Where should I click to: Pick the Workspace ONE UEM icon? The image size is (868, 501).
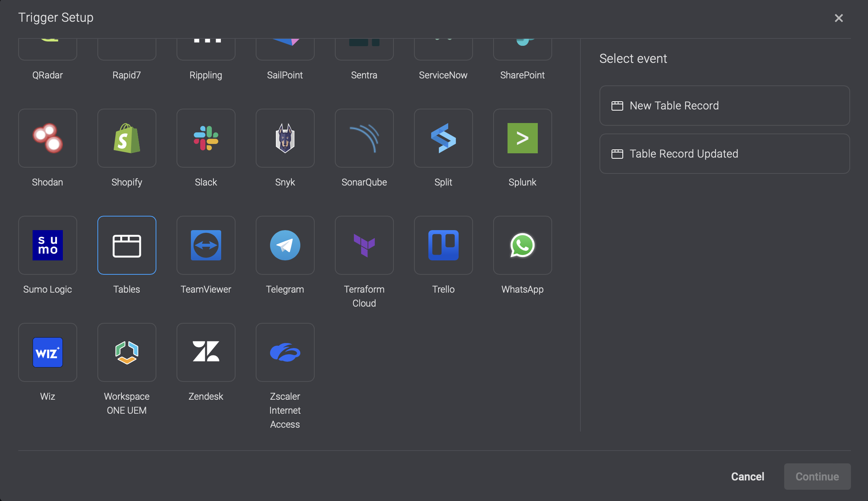(x=127, y=352)
